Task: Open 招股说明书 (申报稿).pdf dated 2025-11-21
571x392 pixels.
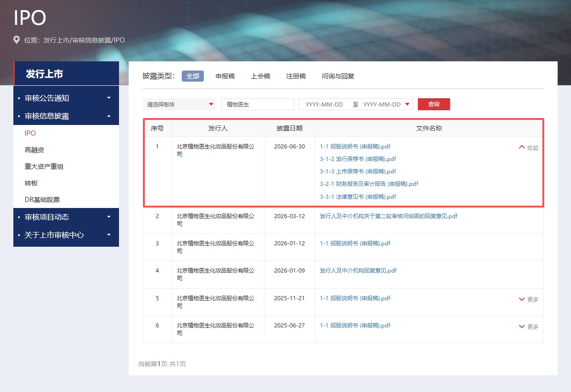Action: click(x=355, y=298)
